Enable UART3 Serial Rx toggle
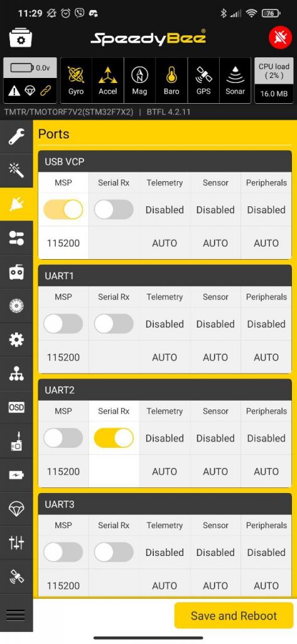Viewport: 297px width, 644px height. [114, 552]
